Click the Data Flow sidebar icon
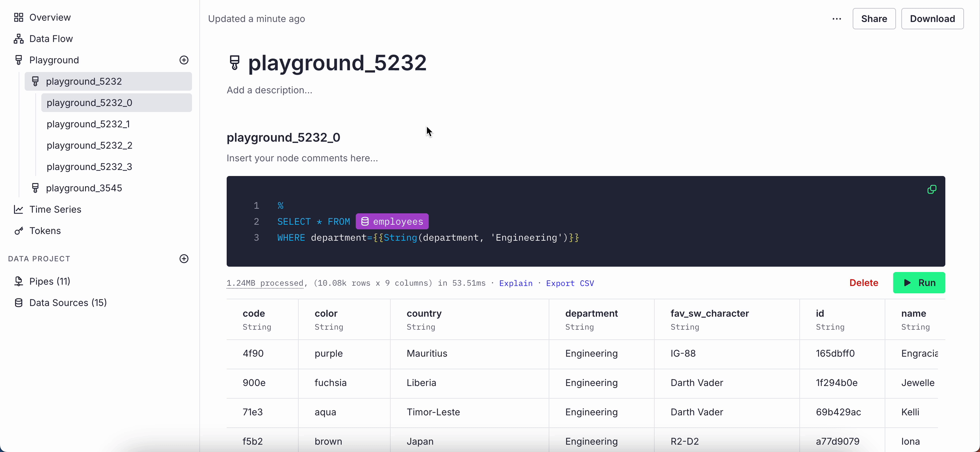The height and width of the screenshot is (452, 980). [18, 39]
